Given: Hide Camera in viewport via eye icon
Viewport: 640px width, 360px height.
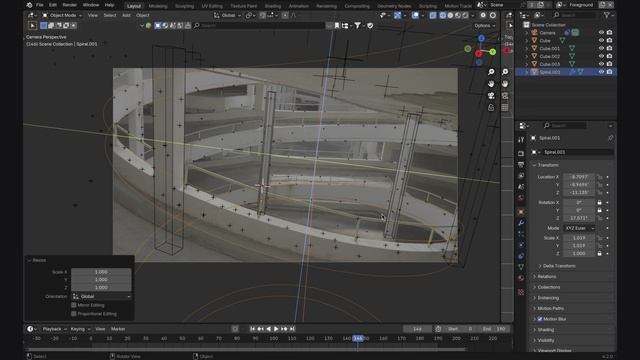Looking at the screenshot, I should pyautogui.click(x=601, y=33).
